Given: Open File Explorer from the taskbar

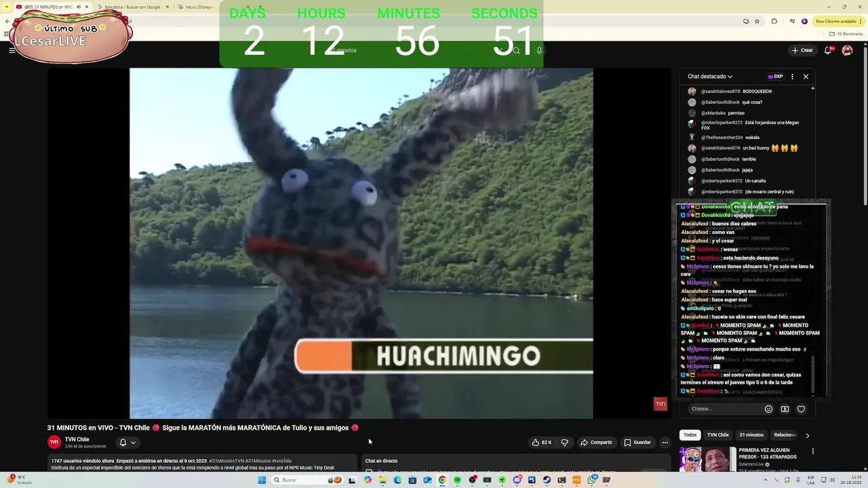Looking at the screenshot, I should click(x=382, y=480).
